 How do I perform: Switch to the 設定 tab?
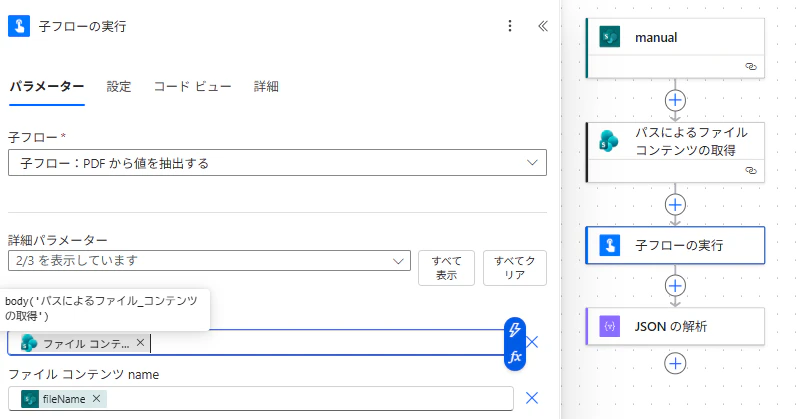point(118,86)
